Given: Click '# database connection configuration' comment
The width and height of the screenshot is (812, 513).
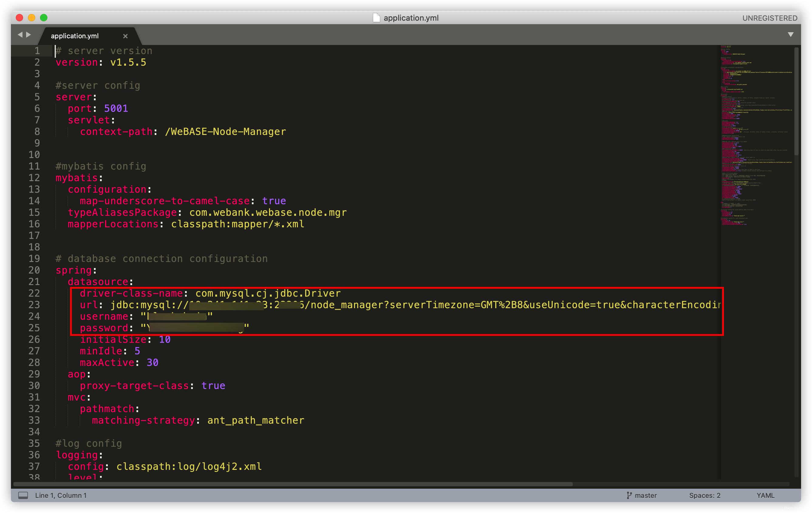Looking at the screenshot, I should click(x=162, y=259).
